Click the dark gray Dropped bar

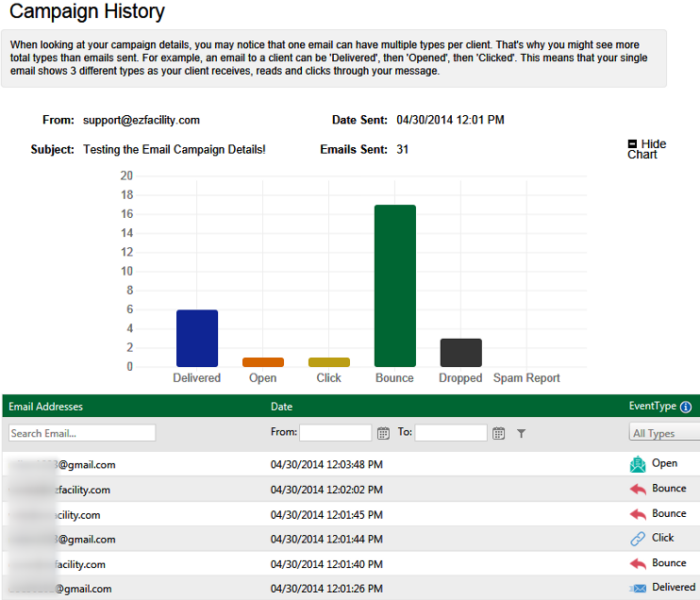point(460,352)
